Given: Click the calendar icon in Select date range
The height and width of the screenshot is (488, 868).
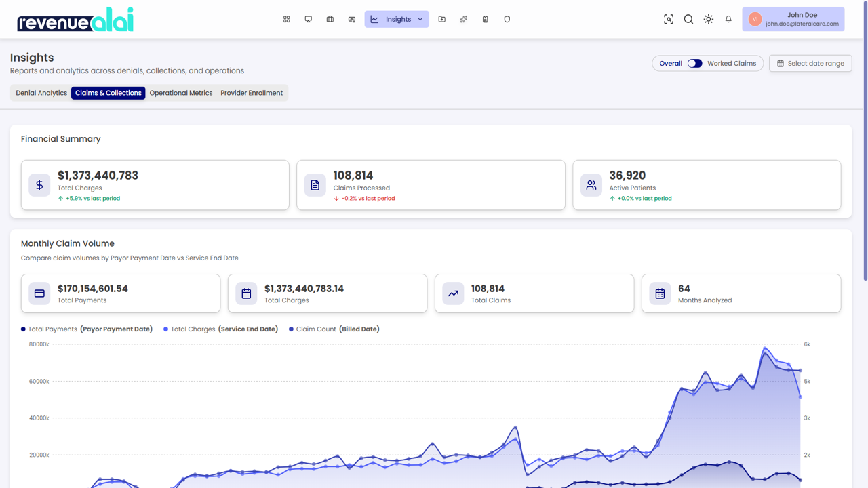Looking at the screenshot, I should 781,63.
